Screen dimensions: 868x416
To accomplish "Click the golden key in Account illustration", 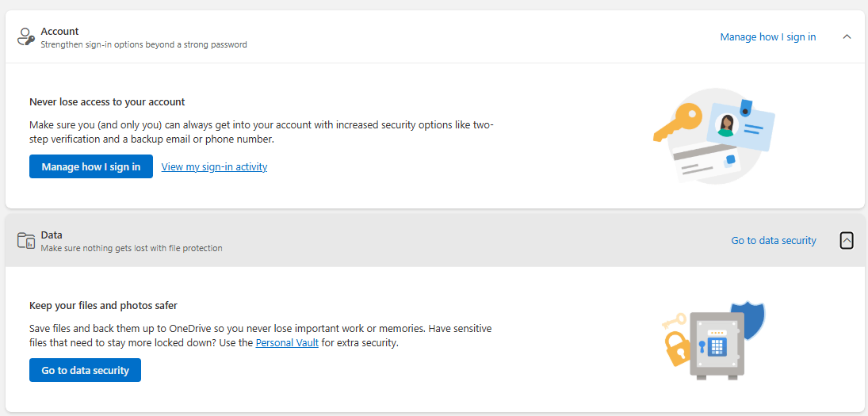I will tap(678, 123).
